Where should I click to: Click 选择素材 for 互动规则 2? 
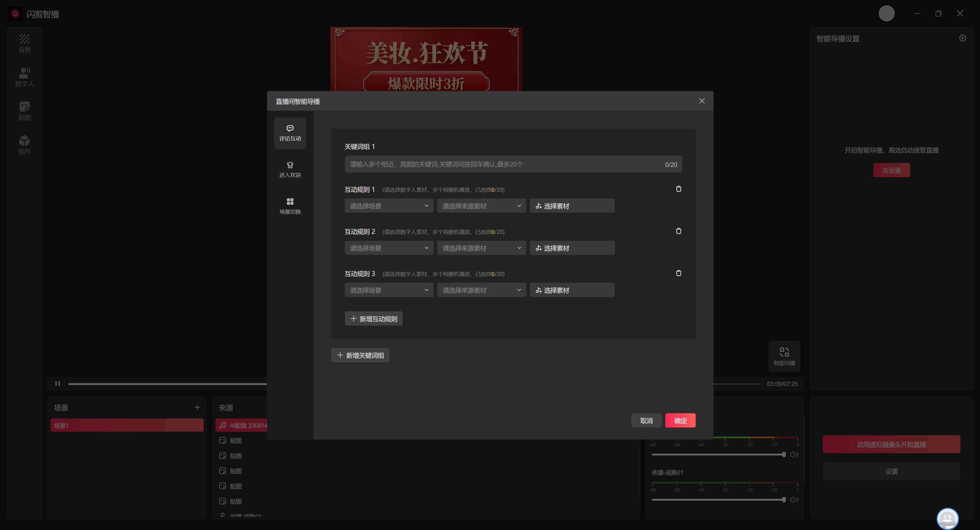coord(572,248)
